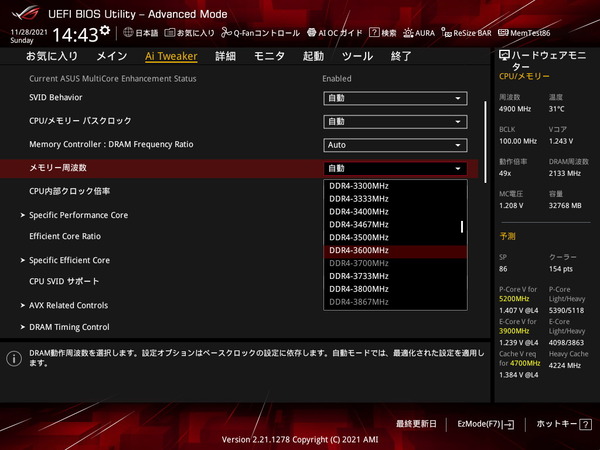
Task: Click the ROG logo
Action: [x=25, y=13]
